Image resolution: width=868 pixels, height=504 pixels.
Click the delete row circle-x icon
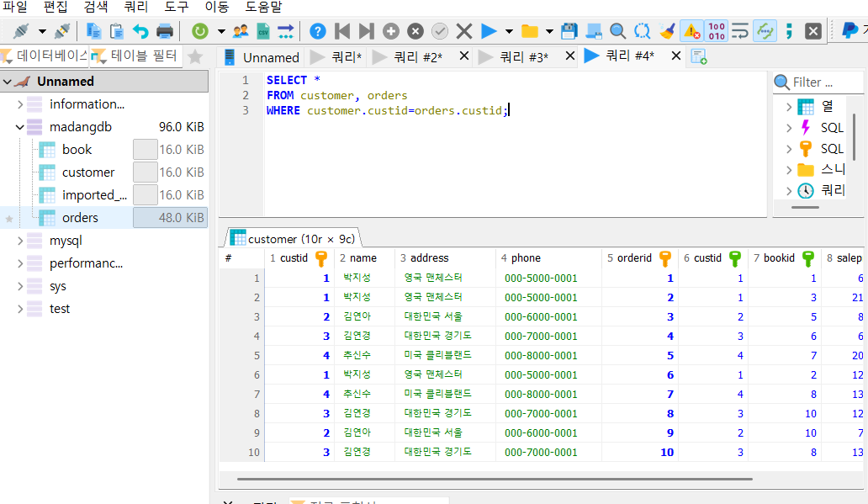[x=415, y=31]
